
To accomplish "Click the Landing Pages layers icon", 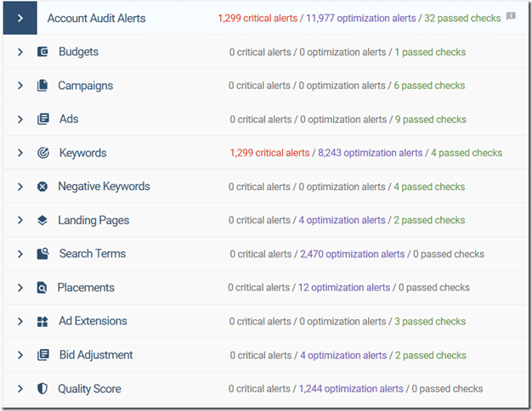I will pos(42,221).
